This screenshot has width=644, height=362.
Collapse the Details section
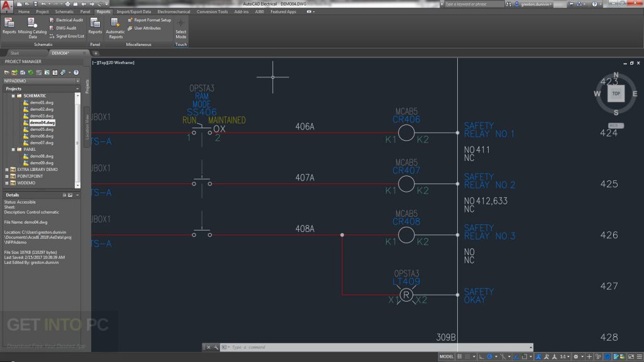pyautogui.click(x=77, y=195)
